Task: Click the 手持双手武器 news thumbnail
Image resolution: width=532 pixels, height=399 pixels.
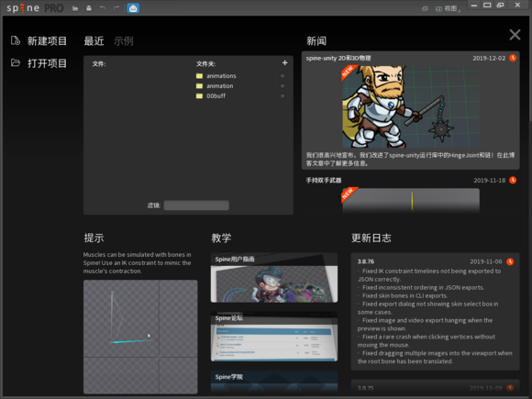Action: [x=411, y=200]
